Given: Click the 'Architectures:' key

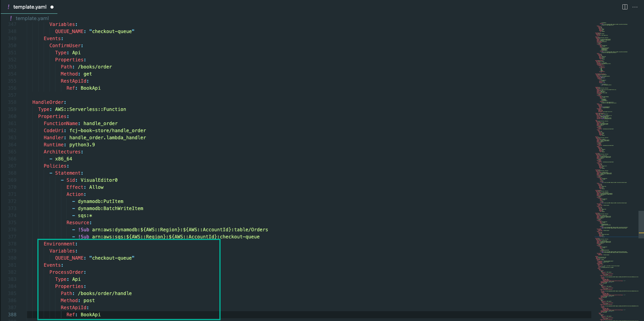Looking at the screenshot, I should [63, 152].
